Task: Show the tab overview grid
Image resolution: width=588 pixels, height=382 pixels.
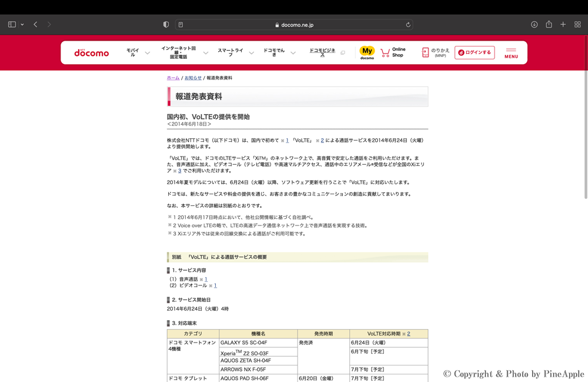Action: (x=577, y=25)
